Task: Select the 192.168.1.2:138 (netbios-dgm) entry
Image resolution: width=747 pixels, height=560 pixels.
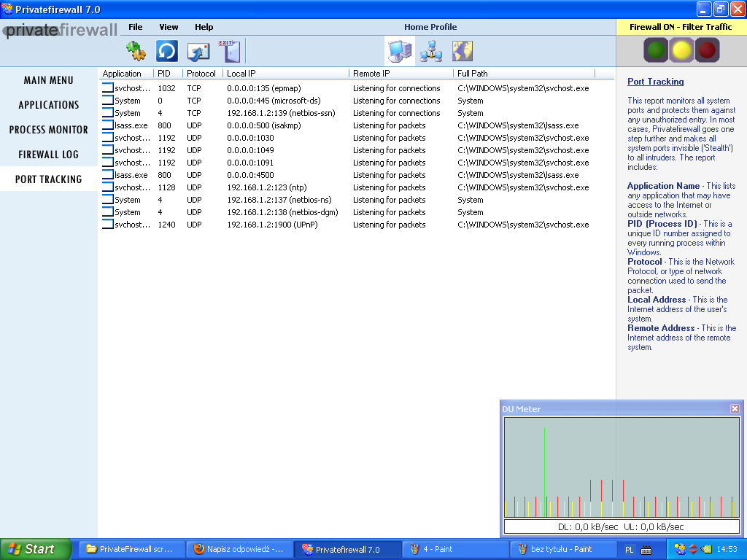Action: [282, 212]
